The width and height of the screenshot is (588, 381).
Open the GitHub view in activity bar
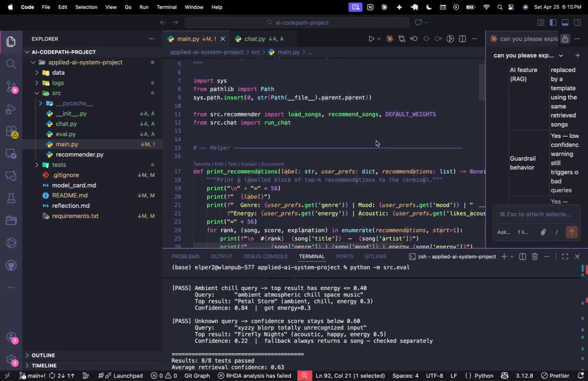tap(11, 265)
